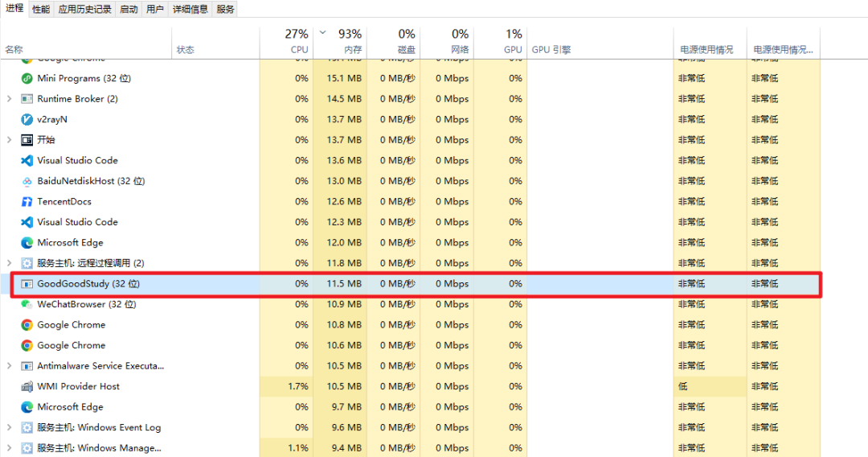This screenshot has width=868, height=457.
Task: Click the BaiduNetdiskHost cloud icon
Action: [27, 181]
